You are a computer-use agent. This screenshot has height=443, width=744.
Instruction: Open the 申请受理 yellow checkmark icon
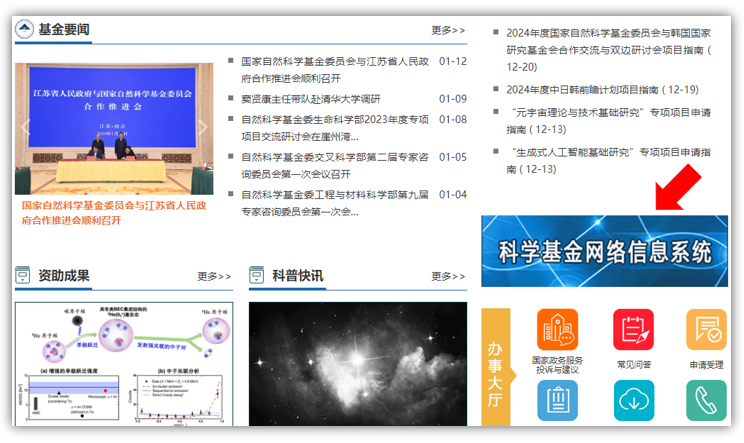click(706, 329)
